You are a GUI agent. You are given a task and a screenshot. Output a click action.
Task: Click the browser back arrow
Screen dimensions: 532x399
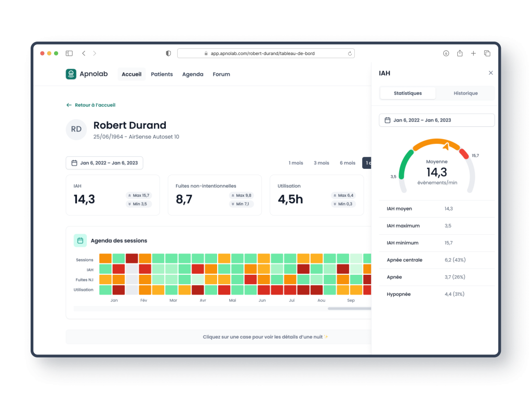(84, 54)
